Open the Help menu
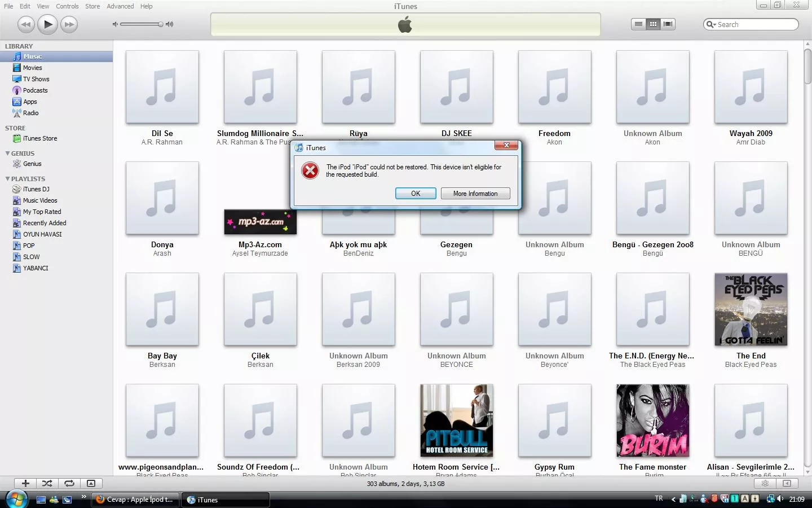Image resolution: width=812 pixels, height=508 pixels. [146, 6]
